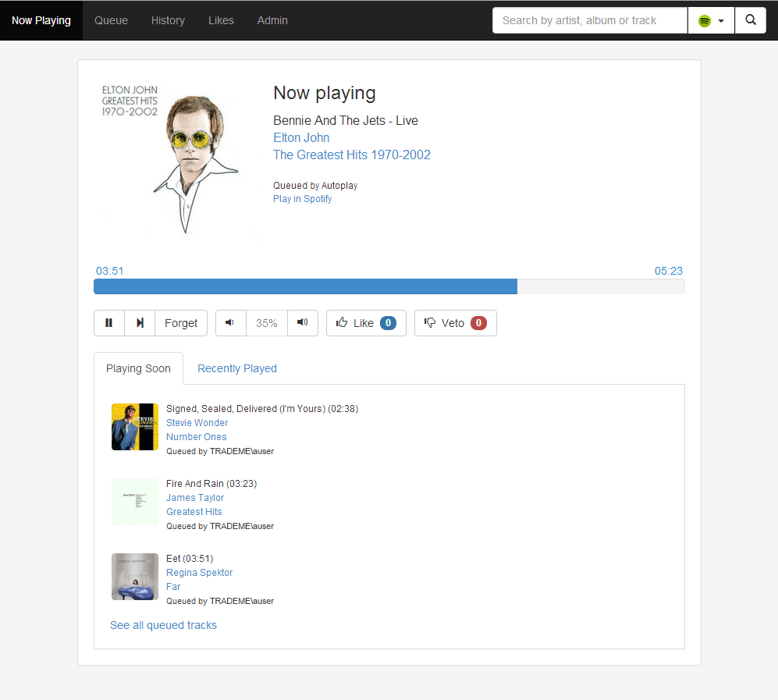Open the Likes page

coord(221,20)
